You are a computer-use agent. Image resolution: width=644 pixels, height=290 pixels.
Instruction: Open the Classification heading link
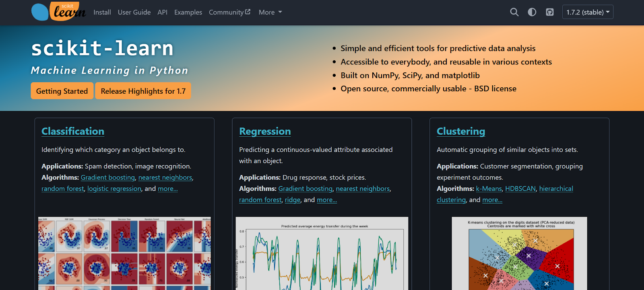73,131
